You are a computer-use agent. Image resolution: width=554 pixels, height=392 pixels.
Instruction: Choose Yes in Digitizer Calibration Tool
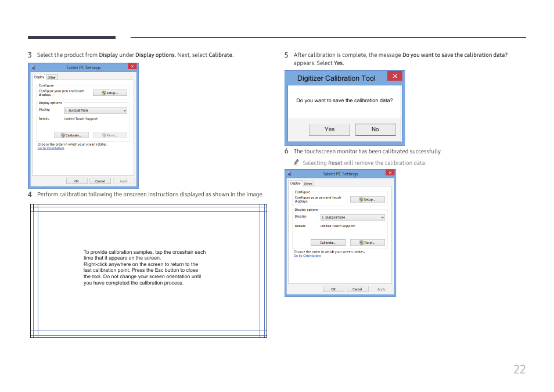tap(329, 130)
